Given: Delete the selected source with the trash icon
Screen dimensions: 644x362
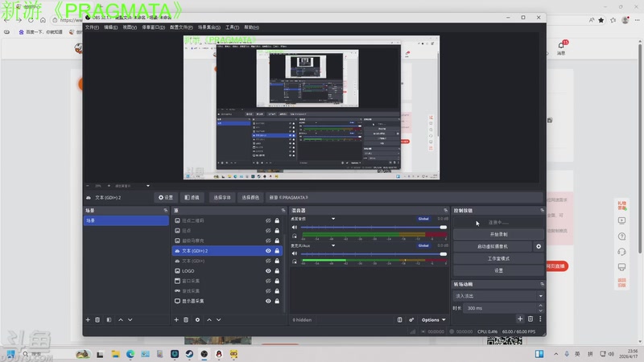Looking at the screenshot, I should pyautogui.click(x=186, y=319).
